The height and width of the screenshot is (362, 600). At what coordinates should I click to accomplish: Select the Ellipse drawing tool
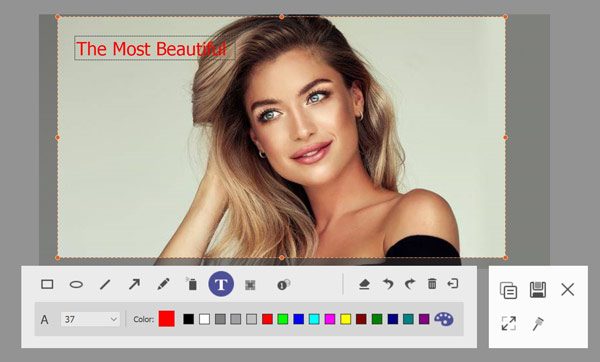pyautogui.click(x=76, y=284)
